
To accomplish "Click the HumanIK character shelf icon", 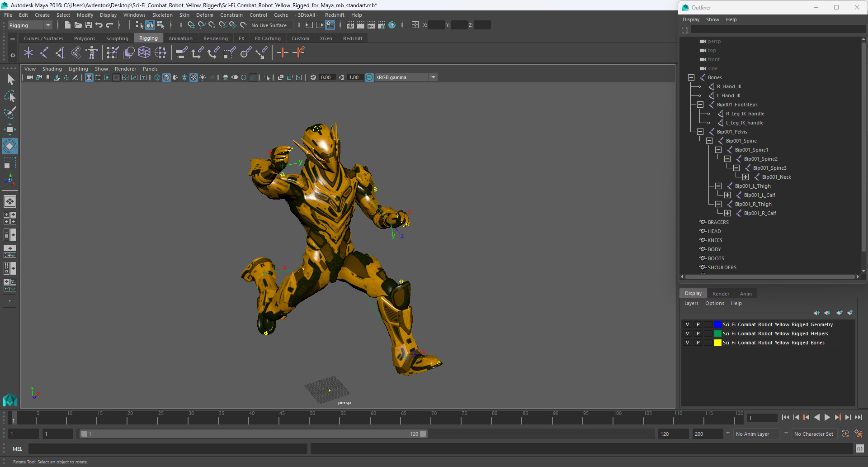I will (x=92, y=53).
